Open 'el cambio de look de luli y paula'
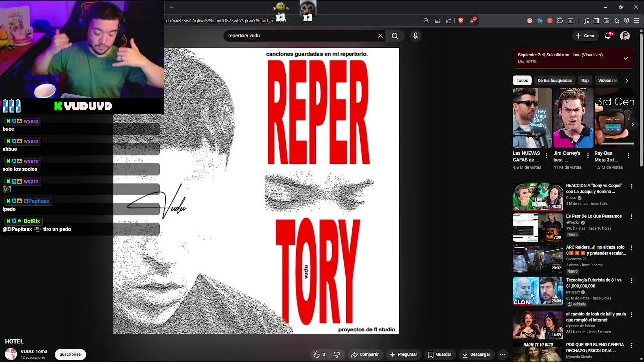Viewport: 644px width, 362px height. click(538, 325)
